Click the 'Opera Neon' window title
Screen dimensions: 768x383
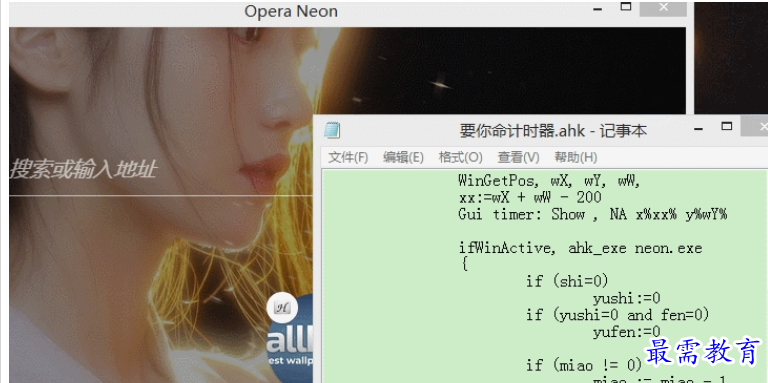click(x=291, y=11)
